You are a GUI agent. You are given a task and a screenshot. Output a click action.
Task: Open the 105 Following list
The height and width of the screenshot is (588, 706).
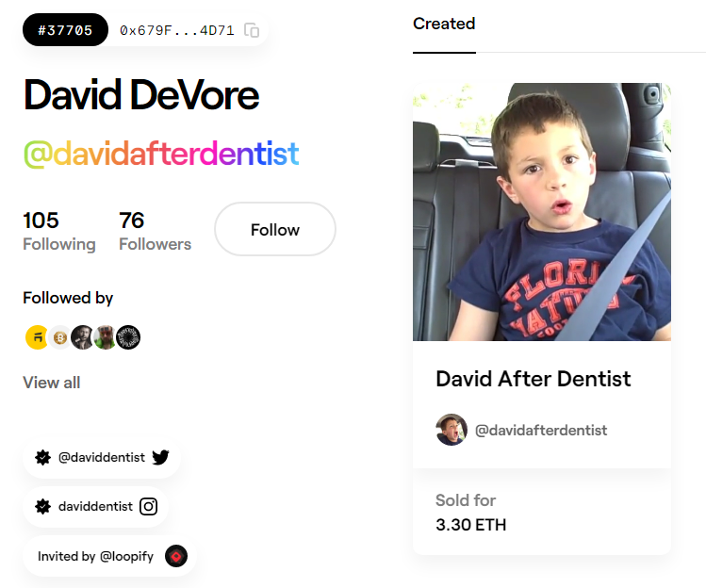coord(59,232)
